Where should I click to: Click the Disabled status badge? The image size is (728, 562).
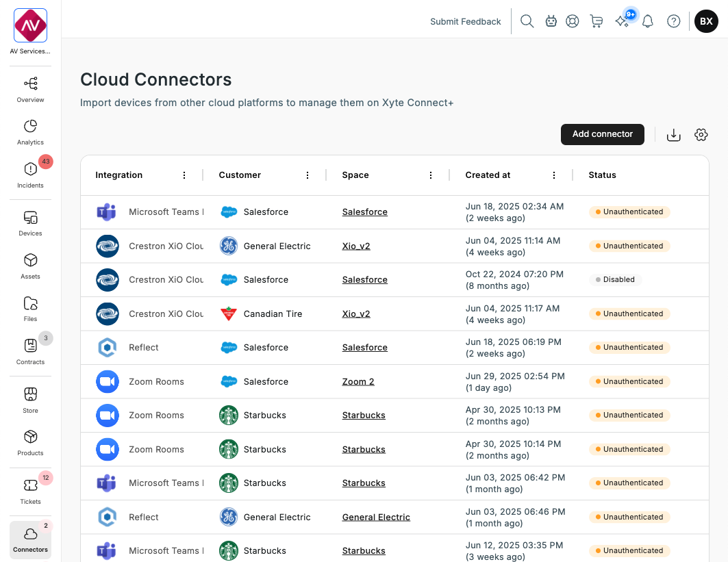[x=615, y=279]
